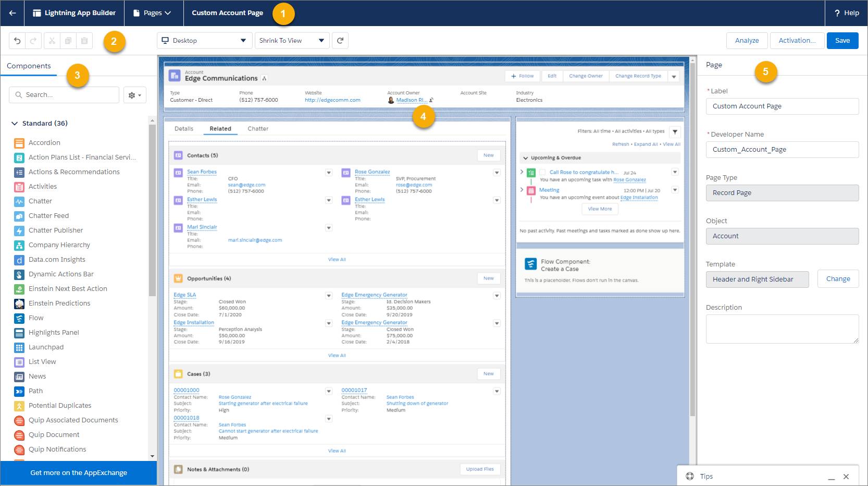This screenshot has width=868, height=486.
Task: Click the Save button
Action: [x=842, y=41]
